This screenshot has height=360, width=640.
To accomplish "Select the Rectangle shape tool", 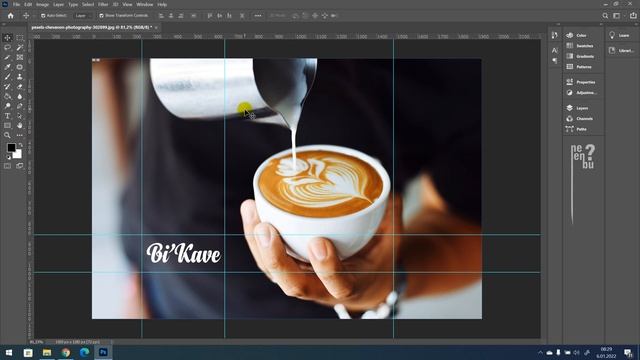I will 7,126.
